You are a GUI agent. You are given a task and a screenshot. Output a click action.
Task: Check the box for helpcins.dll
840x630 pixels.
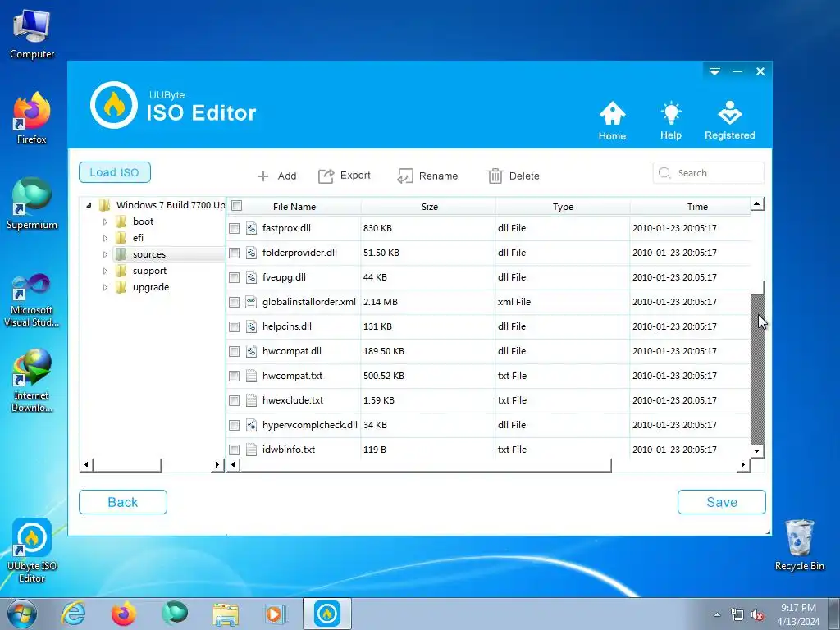point(234,326)
